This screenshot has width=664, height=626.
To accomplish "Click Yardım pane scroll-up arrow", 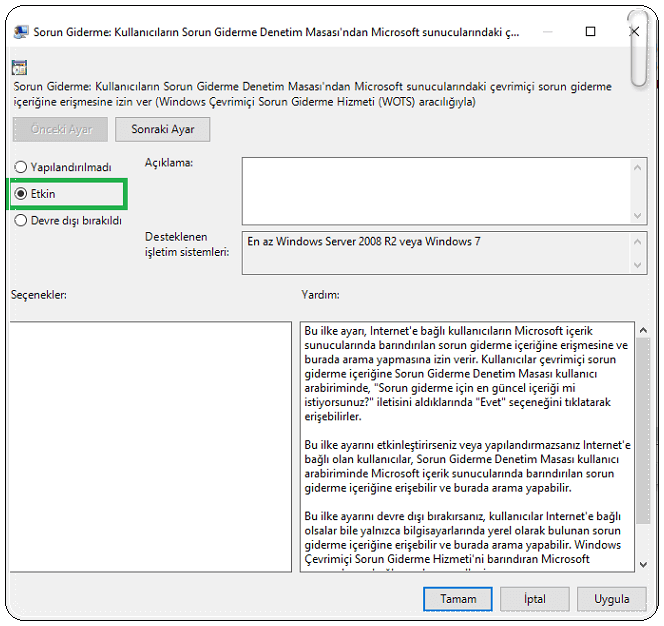I will (643, 330).
